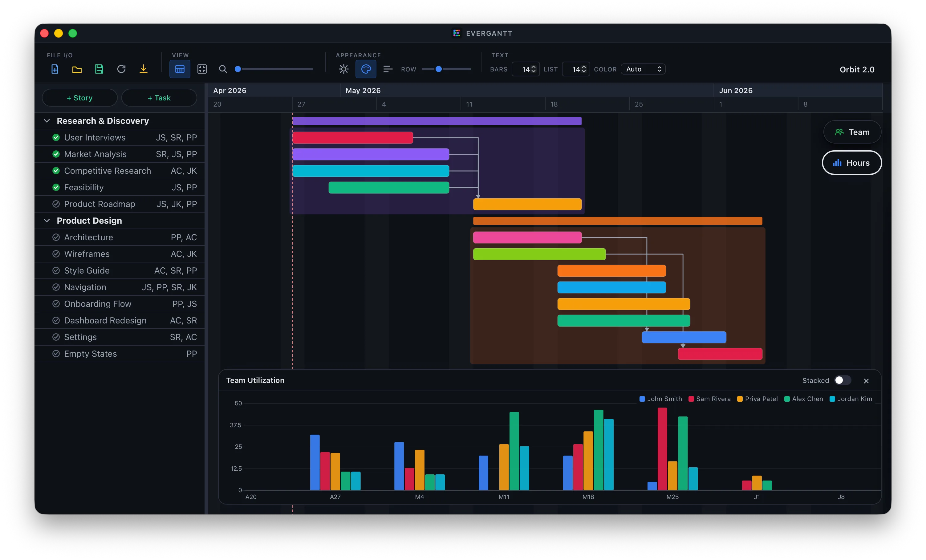Screen dimensions: 926x560
Task: Switch to the grid layout view icon
Action: tap(202, 69)
